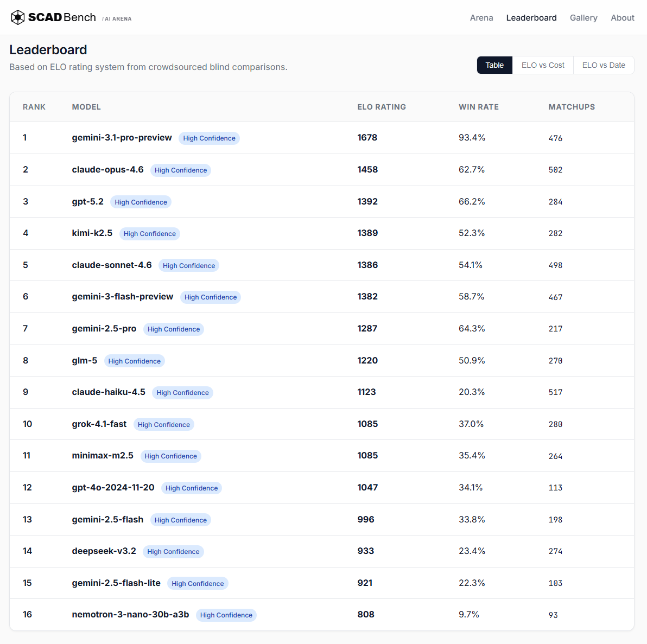The height and width of the screenshot is (644, 647).
Task: Go to the Leaderboard nav link
Action: coord(531,18)
